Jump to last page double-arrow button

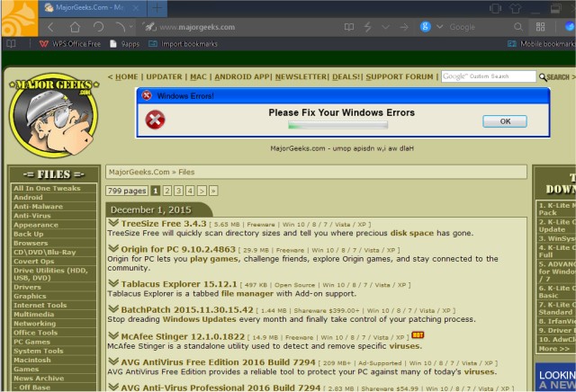pyautogui.click(x=213, y=191)
